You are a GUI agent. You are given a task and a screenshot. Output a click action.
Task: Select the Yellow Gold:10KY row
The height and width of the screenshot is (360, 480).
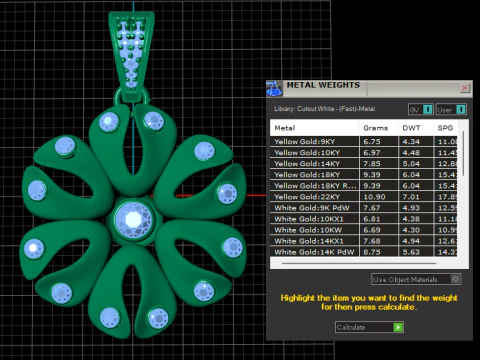363,152
